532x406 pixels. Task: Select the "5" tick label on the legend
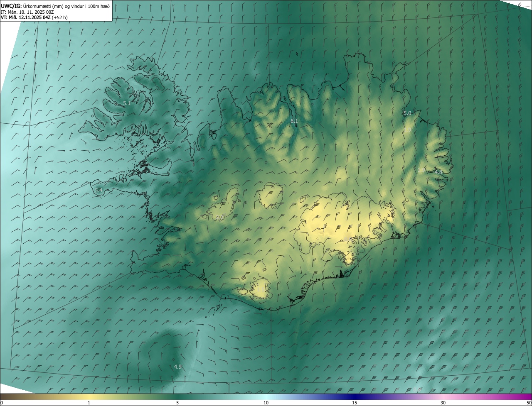[x=177, y=403]
